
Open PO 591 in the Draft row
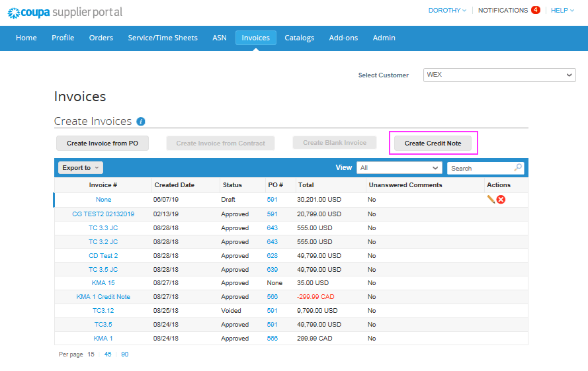point(273,200)
